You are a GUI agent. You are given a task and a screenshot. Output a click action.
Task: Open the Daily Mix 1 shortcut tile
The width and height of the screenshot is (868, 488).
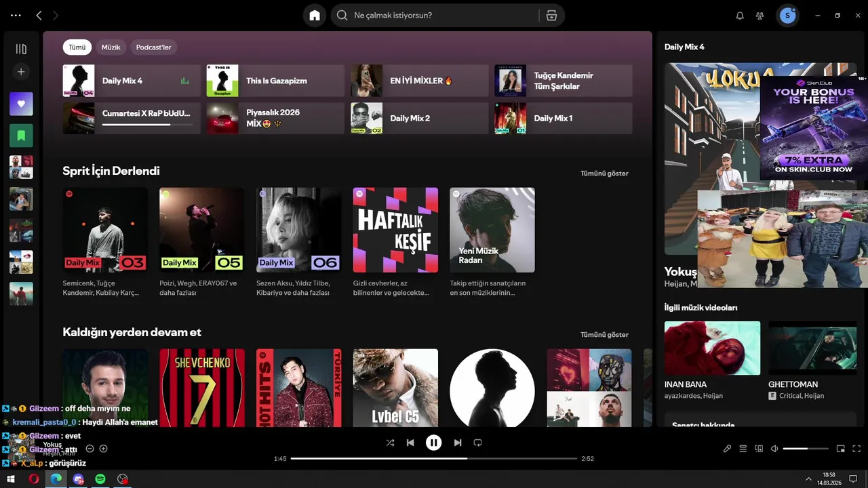564,118
